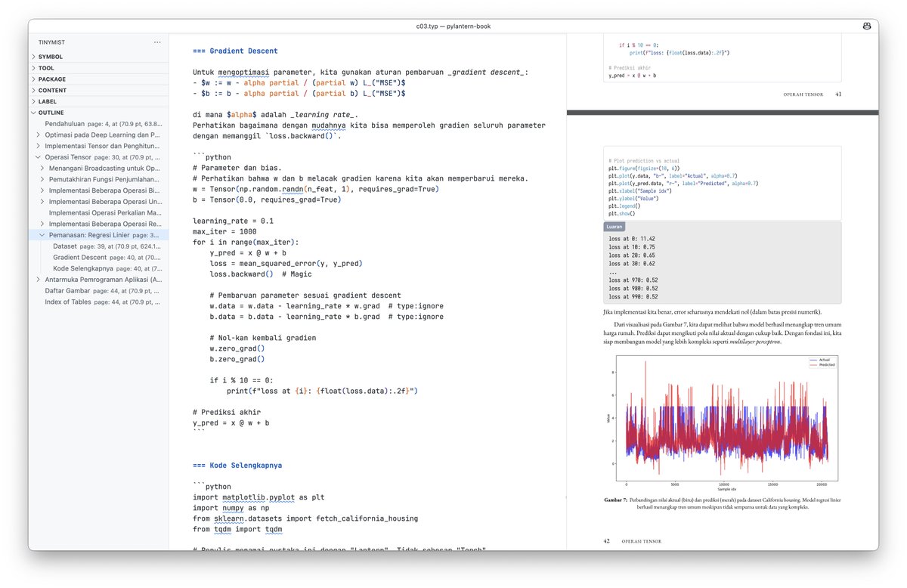Screen dimensions: 907x588
Task: Click the '=== Kode Selengkapnya' heading in editor
Action: [237, 466]
